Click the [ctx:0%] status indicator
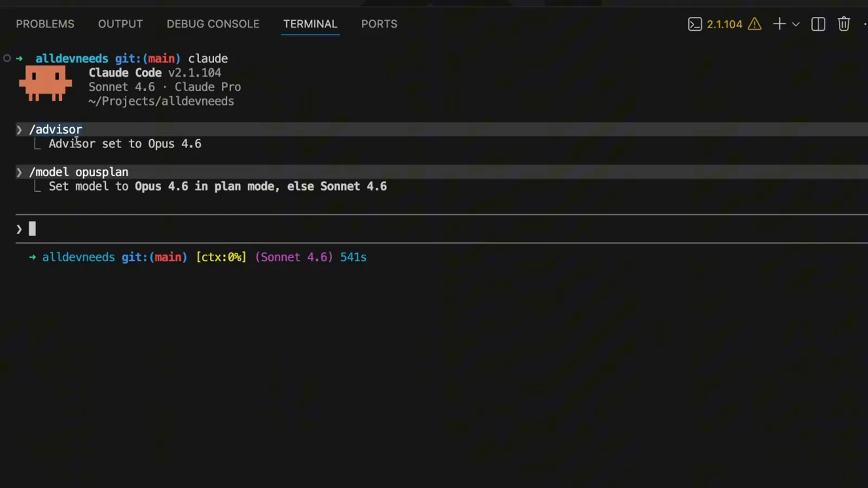 (221, 257)
